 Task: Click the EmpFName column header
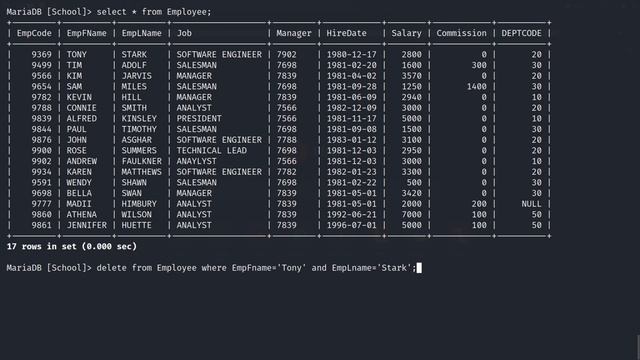[87, 33]
